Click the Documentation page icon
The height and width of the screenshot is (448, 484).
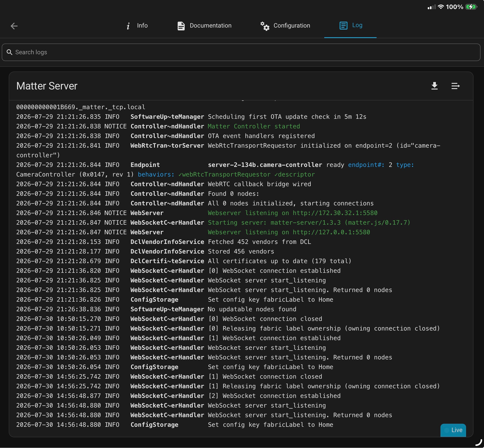tap(181, 26)
